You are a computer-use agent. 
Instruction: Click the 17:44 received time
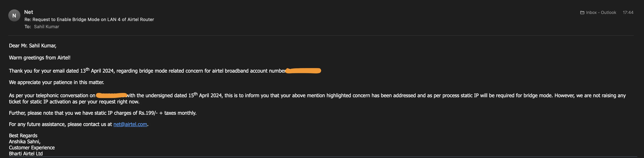[628, 12]
